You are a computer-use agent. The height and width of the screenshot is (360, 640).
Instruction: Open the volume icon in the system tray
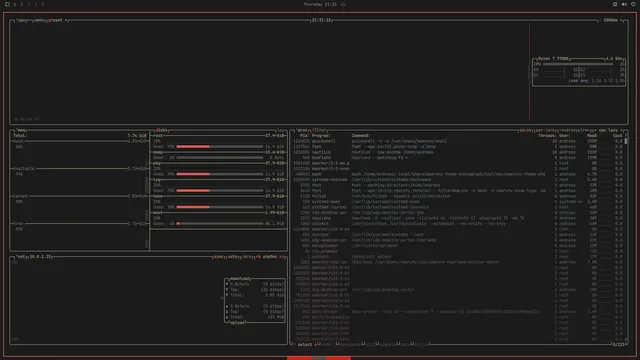(x=624, y=4)
